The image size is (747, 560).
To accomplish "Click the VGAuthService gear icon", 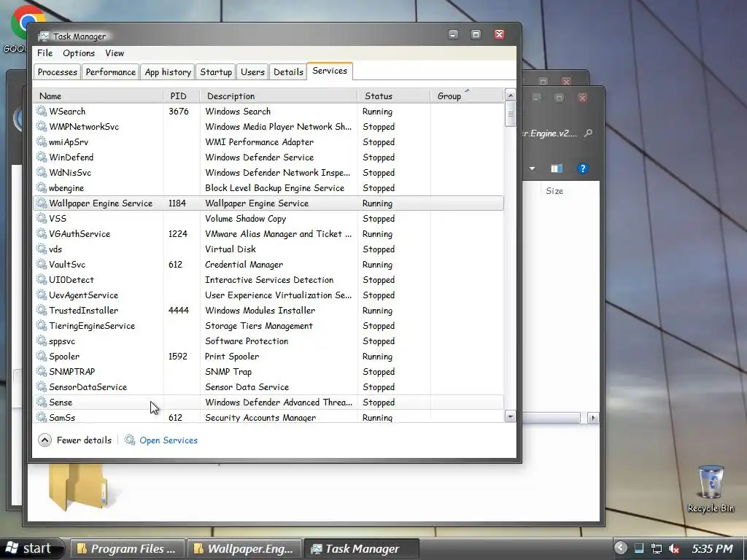I will 42,234.
